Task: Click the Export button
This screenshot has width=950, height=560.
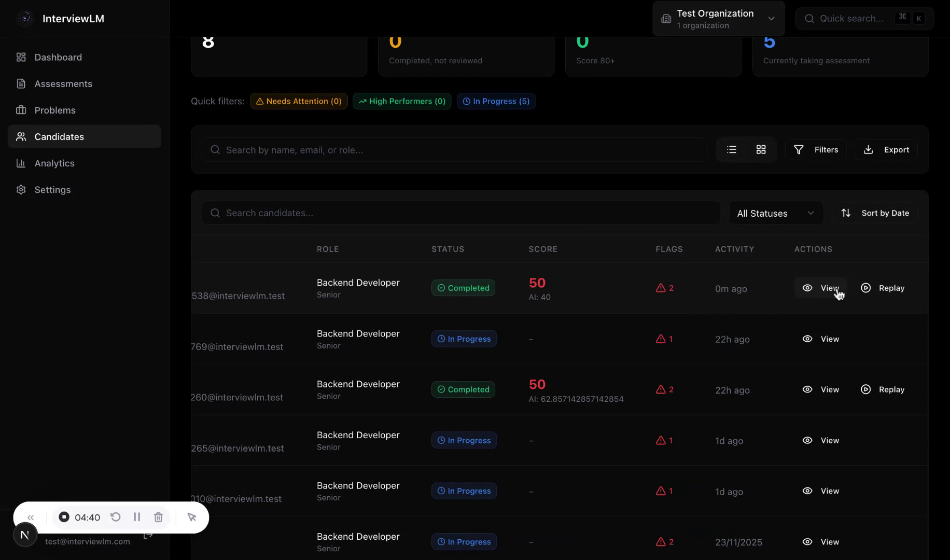Action: pyautogui.click(x=886, y=149)
